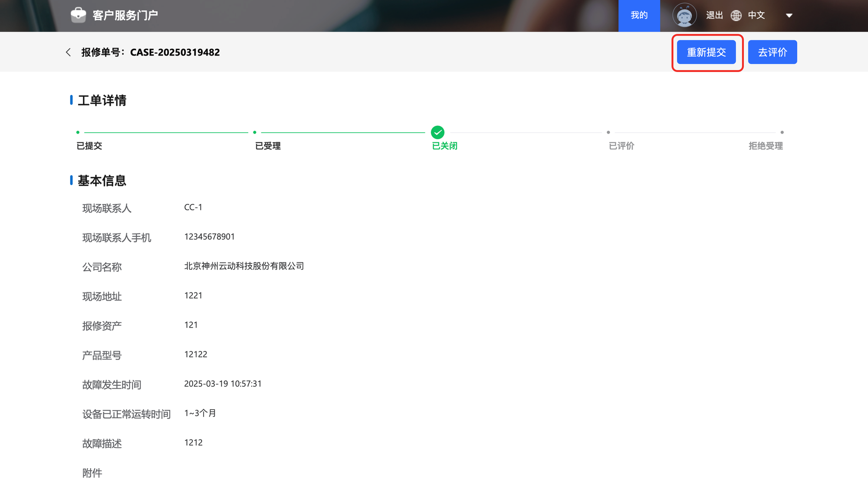The image size is (868, 492).
Task: Click the company name 北京神州云动科技股份有限公司
Action: pyautogui.click(x=244, y=266)
